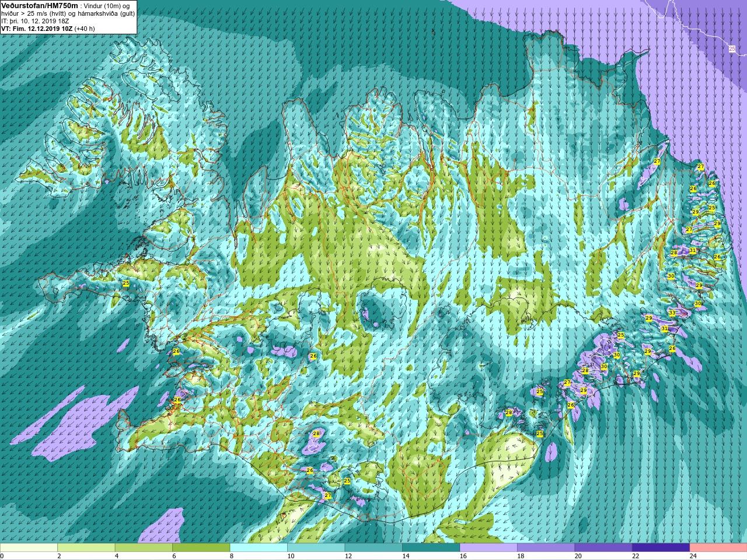747x560 pixels.
Task: Click the '10' legend scale number
Action: (291, 556)
